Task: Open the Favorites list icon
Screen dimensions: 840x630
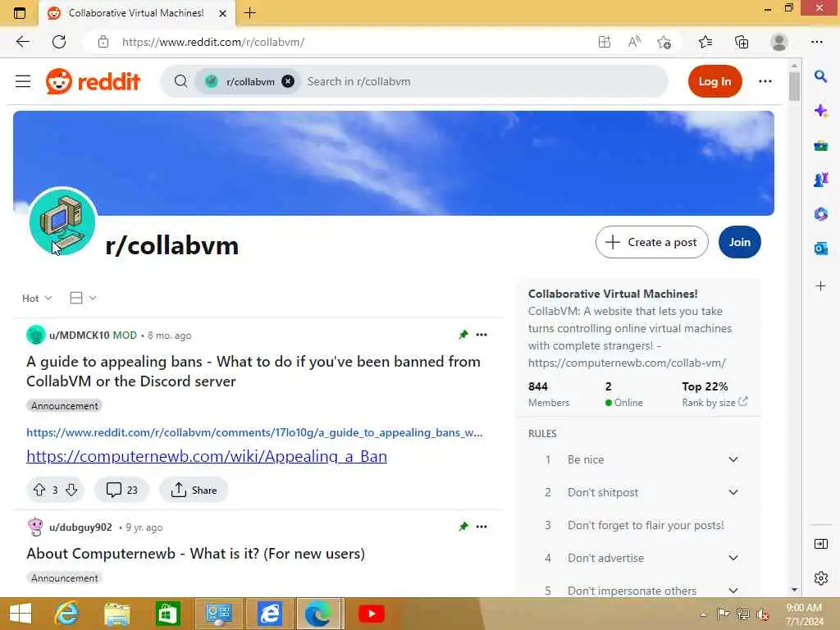Action: (705, 42)
